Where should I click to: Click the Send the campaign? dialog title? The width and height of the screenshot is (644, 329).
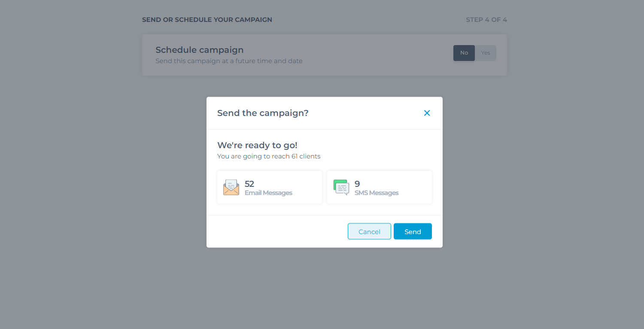[263, 113]
